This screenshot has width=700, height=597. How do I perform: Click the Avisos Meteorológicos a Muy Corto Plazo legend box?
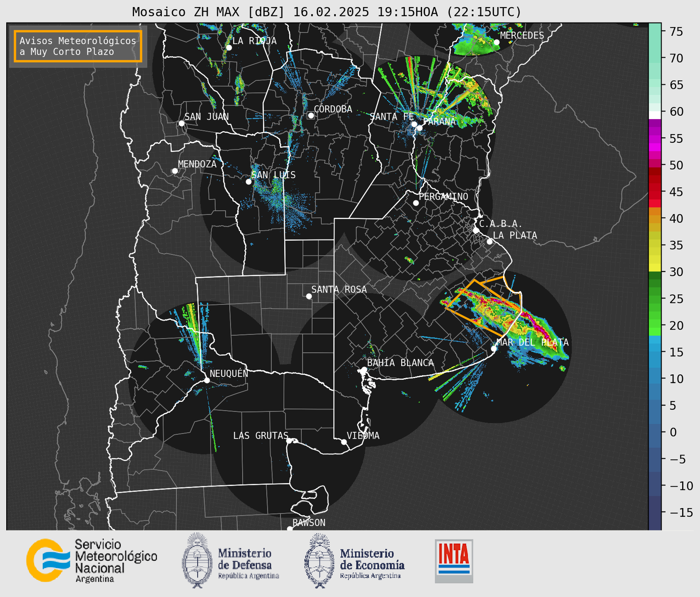(x=78, y=46)
